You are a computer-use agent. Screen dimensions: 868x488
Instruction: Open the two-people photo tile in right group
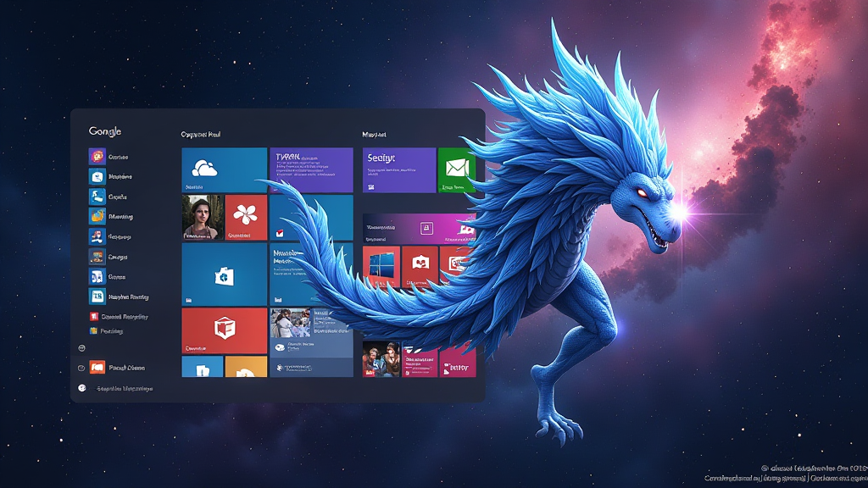point(381,359)
